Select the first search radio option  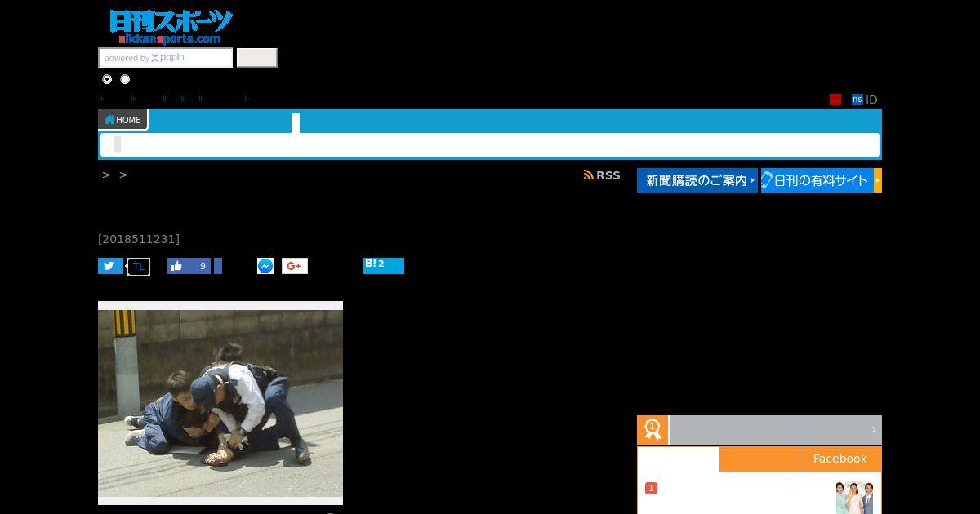click(x=107, y=79)
